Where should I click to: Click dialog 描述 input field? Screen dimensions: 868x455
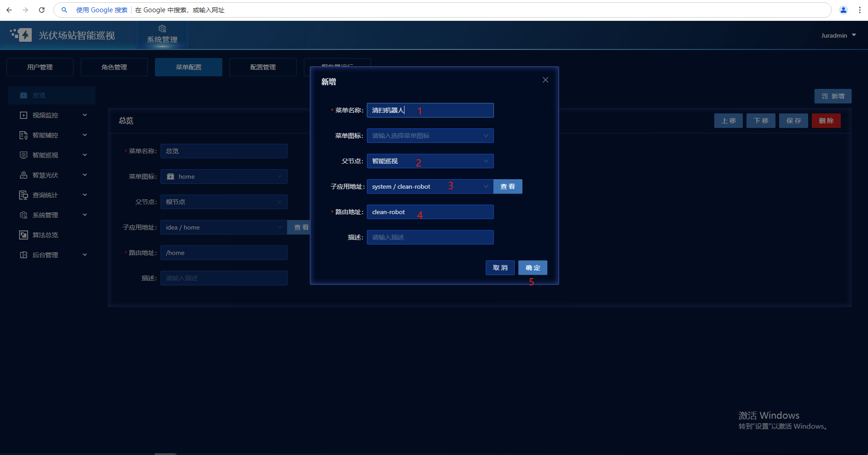point(430,237)
